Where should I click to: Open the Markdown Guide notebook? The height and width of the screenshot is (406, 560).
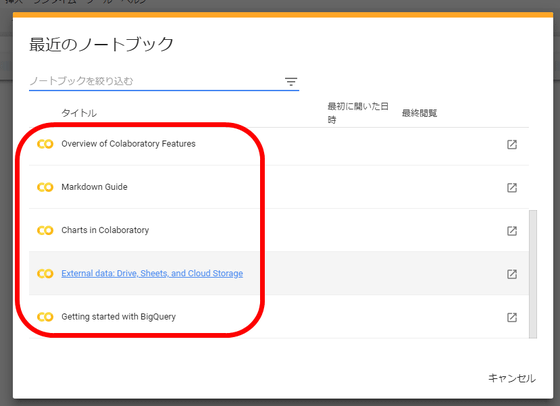(94, 187)
